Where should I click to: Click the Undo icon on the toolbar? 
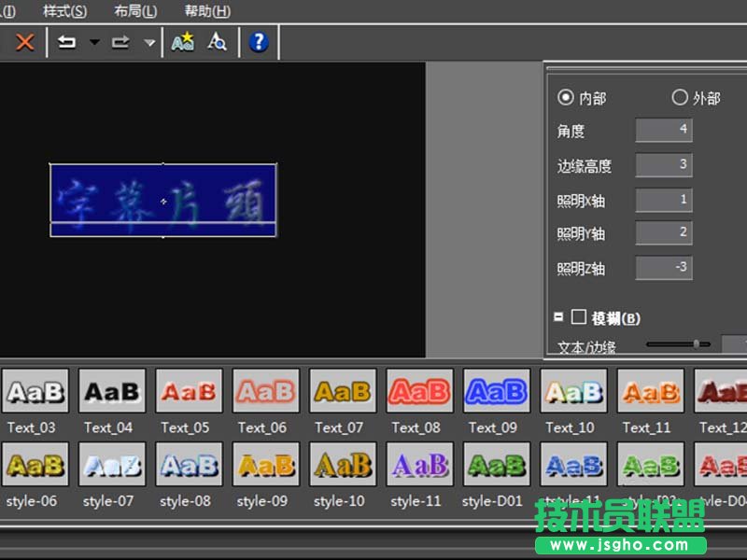click(67, 41)
